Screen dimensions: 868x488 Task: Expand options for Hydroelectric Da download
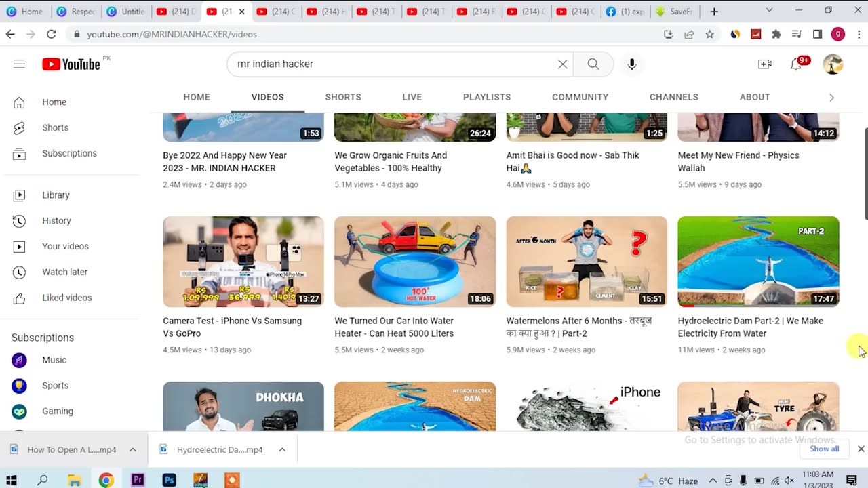[282, 450]
